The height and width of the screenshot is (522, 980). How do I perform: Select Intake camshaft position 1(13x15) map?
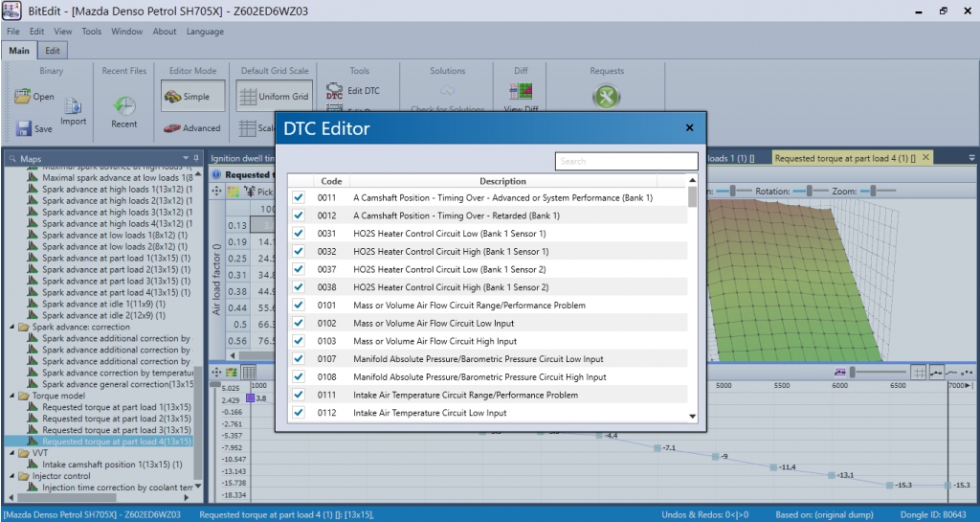pyautogui.click(x=112, y=465)
